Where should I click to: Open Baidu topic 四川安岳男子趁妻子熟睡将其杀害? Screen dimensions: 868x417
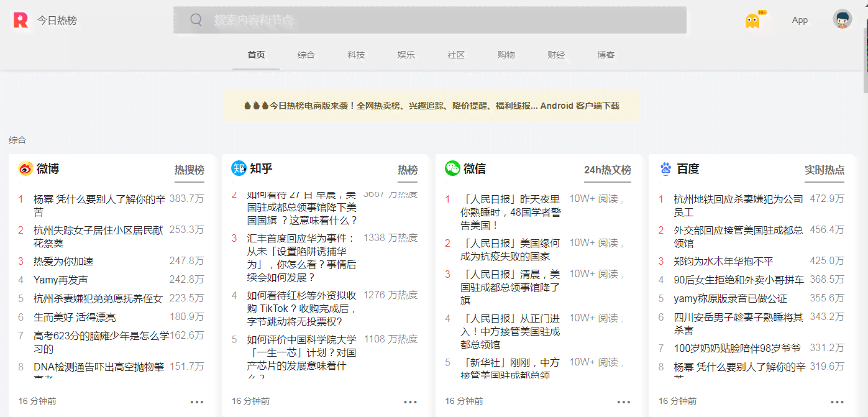739,323
